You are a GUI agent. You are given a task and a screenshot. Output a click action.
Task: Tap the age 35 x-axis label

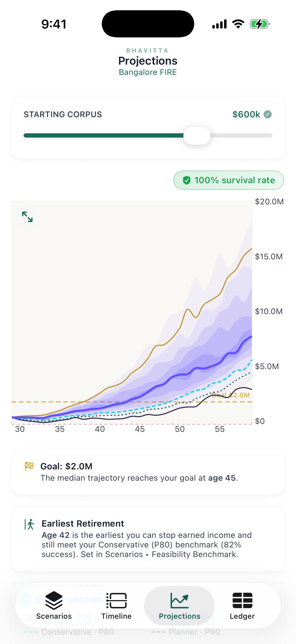click(60, 429)
